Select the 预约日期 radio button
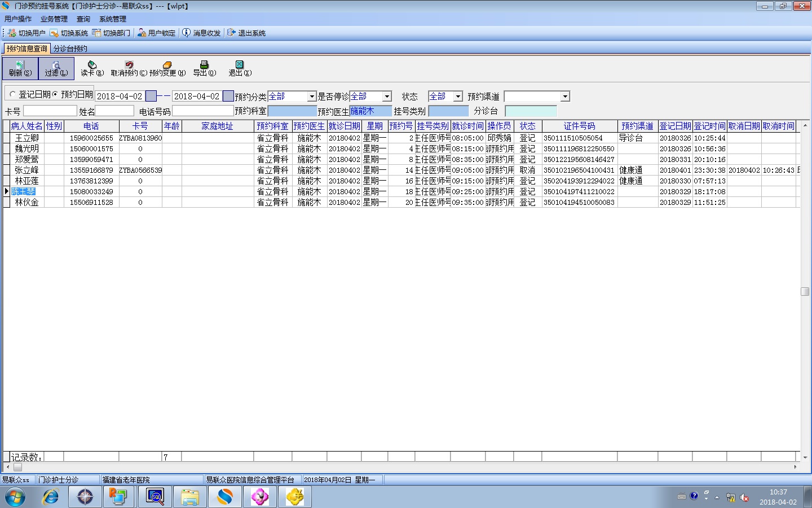This screenshot has width=812, height=508. tap(55, 94)
